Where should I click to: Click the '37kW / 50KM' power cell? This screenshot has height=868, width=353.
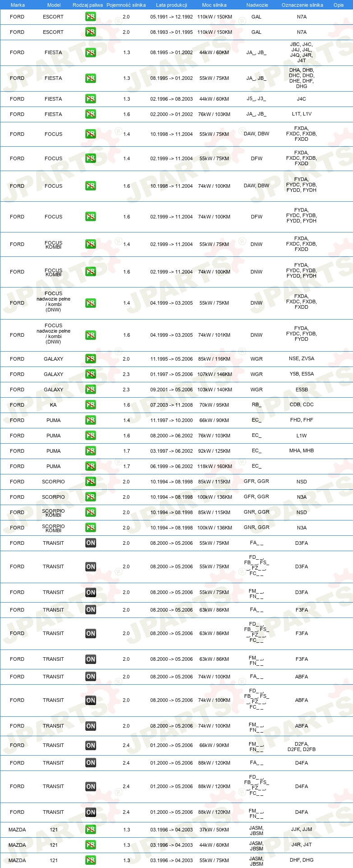coord(214,830)
